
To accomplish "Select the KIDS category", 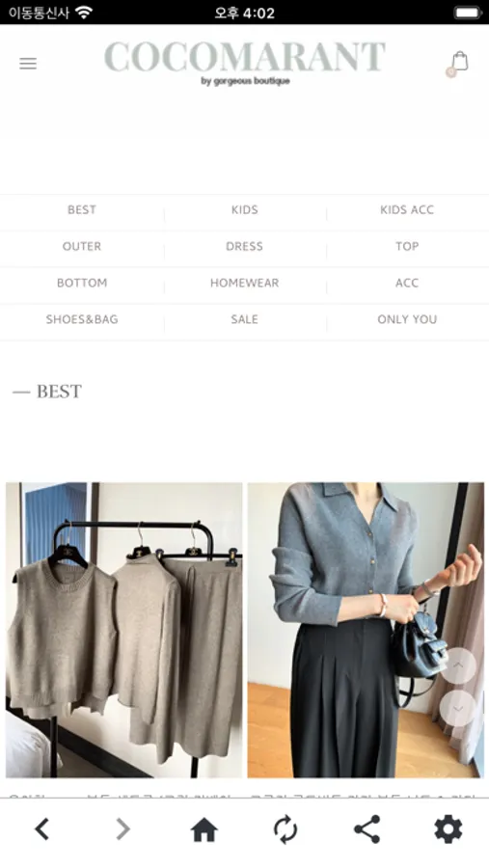I will point(244,210).
